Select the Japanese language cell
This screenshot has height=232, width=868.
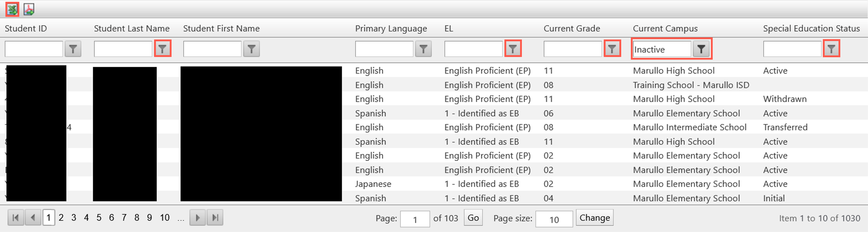[373, 184]
